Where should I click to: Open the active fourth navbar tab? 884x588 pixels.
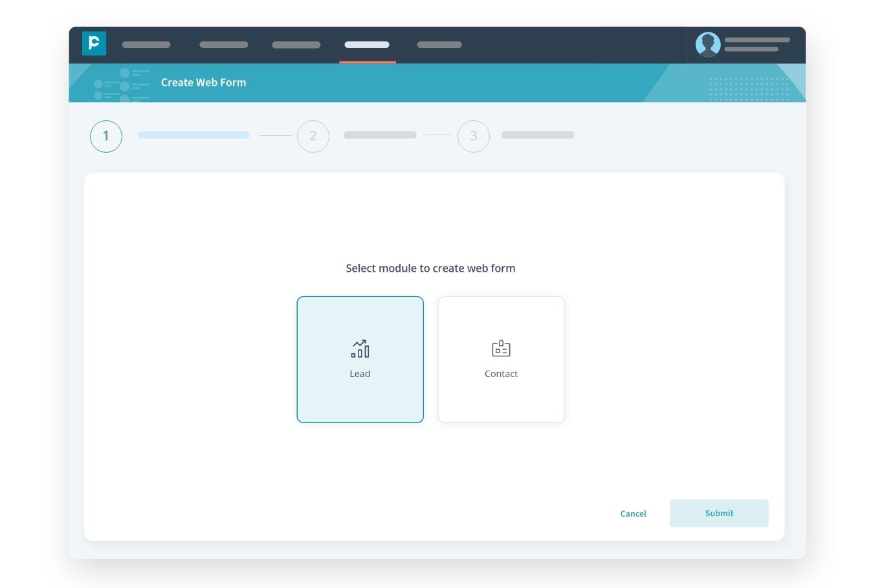coord(367,45)
